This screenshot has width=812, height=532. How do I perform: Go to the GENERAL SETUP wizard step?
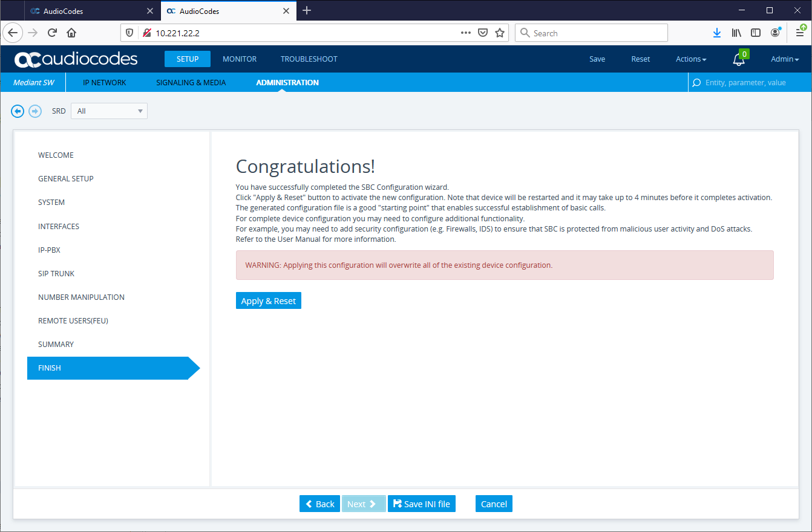click(66, 179)
